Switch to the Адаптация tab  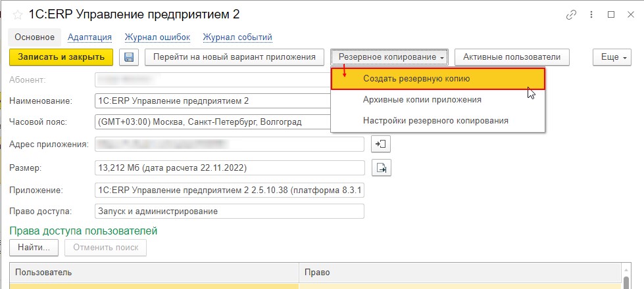point(89,37)
